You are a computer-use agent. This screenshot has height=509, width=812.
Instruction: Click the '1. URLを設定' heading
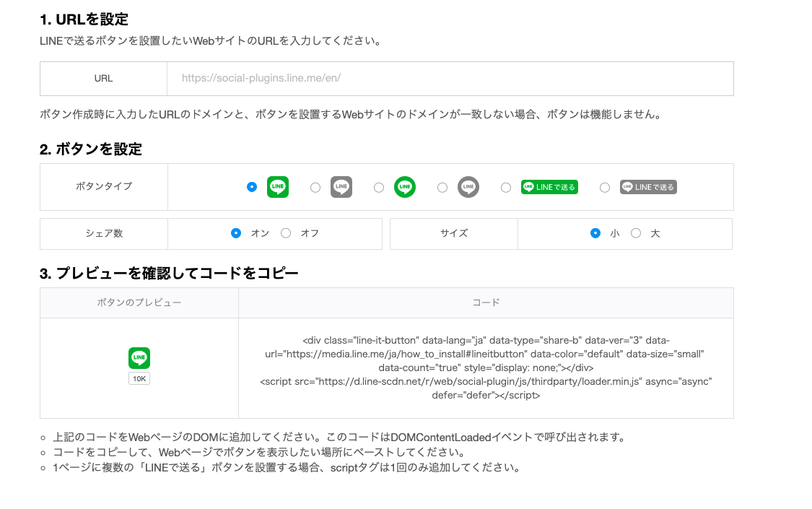(x=84, y=19)
